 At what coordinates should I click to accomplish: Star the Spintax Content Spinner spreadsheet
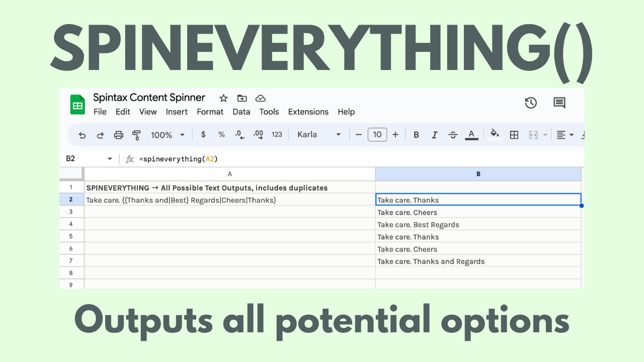coord(223,98)
